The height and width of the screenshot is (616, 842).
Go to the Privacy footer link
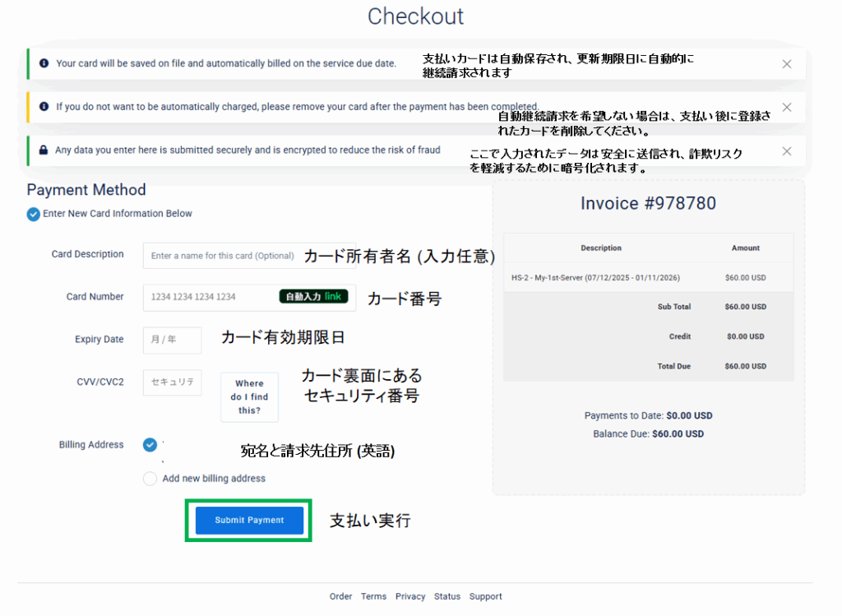click(x=410, y=597)
